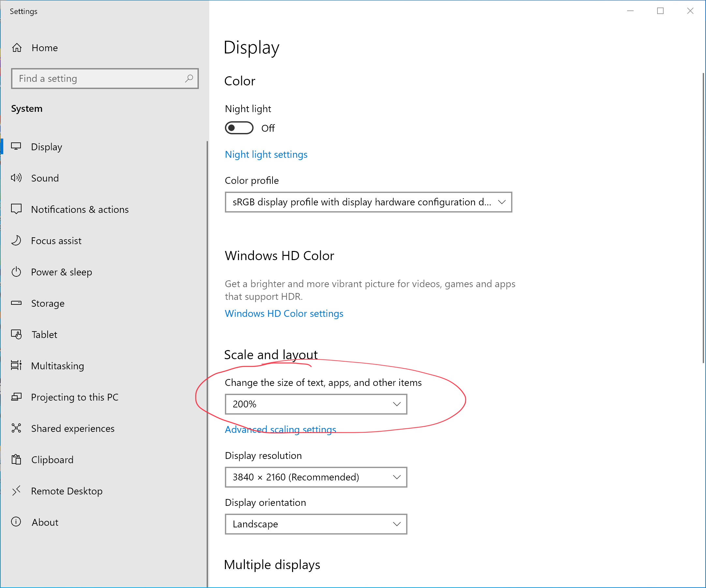Click the Tablet touch icon
Screen dimensions: 706x588
click(x=16, y=334)
